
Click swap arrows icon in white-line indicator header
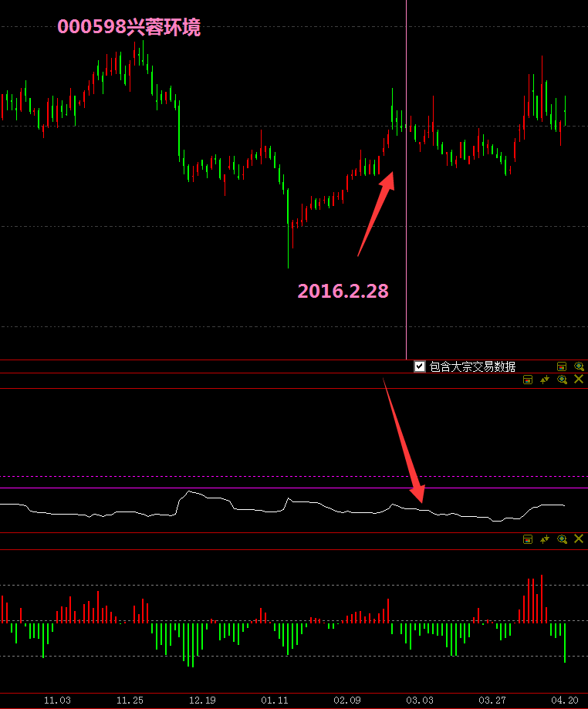pyautogui.click(x=546, y=380)
